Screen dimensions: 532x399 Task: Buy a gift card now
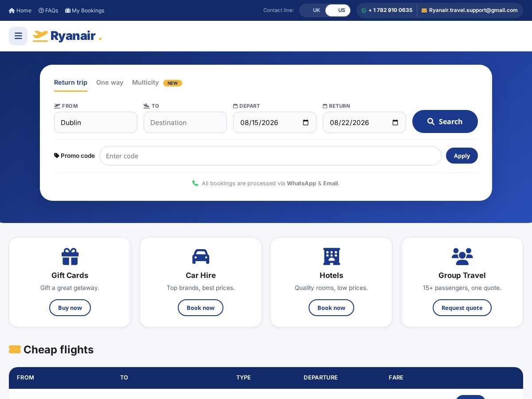[70, 308]
